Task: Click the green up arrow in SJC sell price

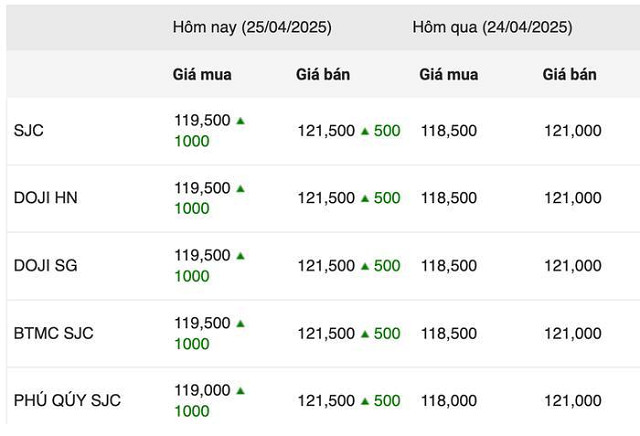Action: (365, 131)
